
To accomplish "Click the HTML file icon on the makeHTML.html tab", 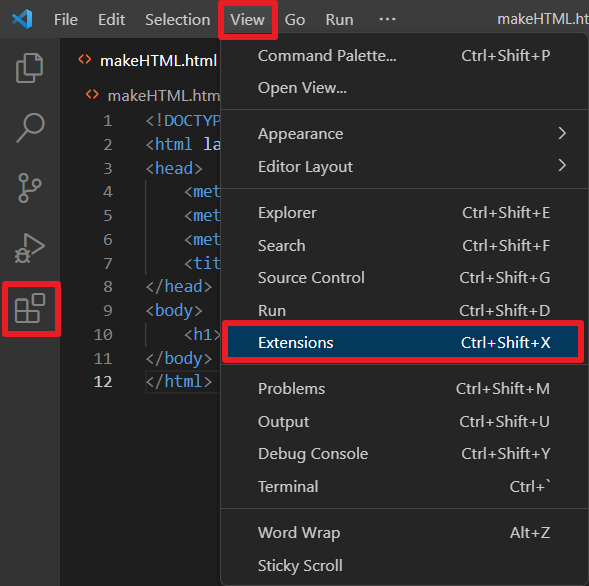I will pos(85,60).
